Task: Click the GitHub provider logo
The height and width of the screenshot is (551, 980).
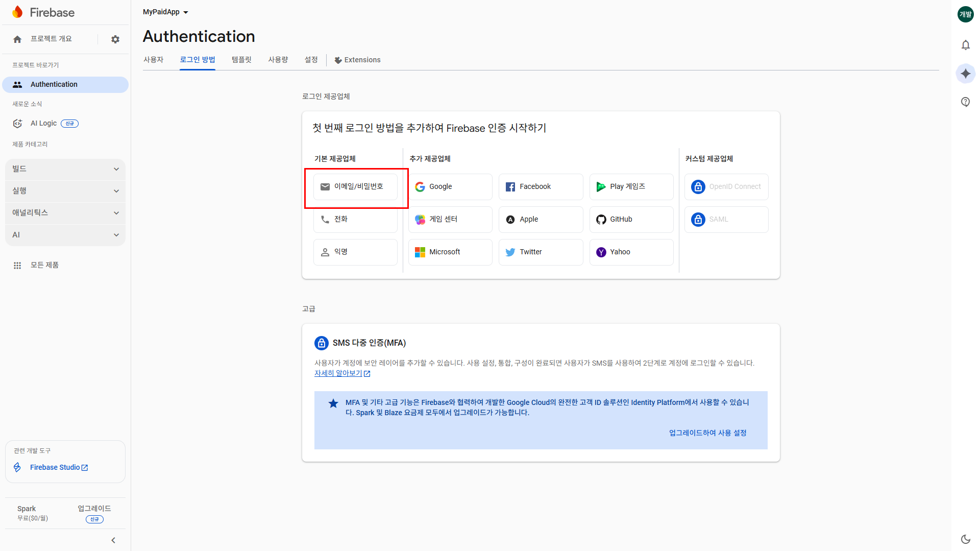Action: [601, 220]
